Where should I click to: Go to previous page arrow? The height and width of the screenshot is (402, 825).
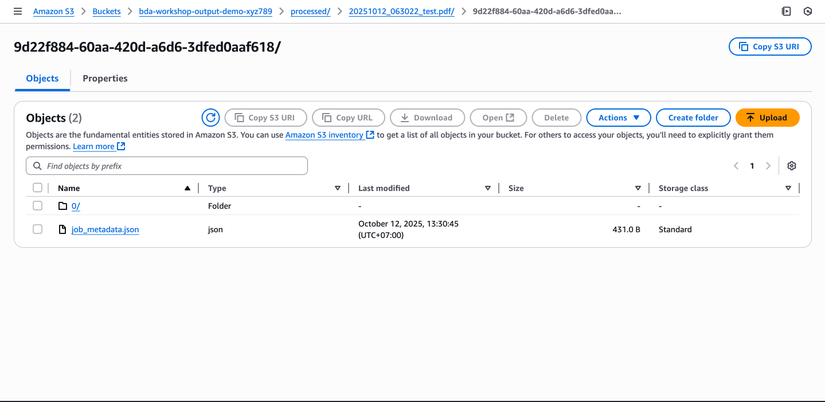pyautogui.click(x=736, y=166)
